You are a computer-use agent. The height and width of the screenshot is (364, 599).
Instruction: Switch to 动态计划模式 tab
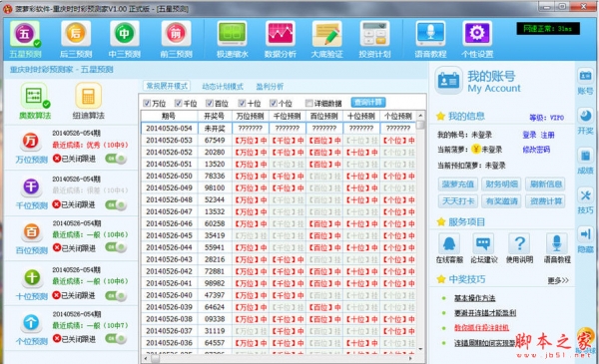tap(223, 87)
